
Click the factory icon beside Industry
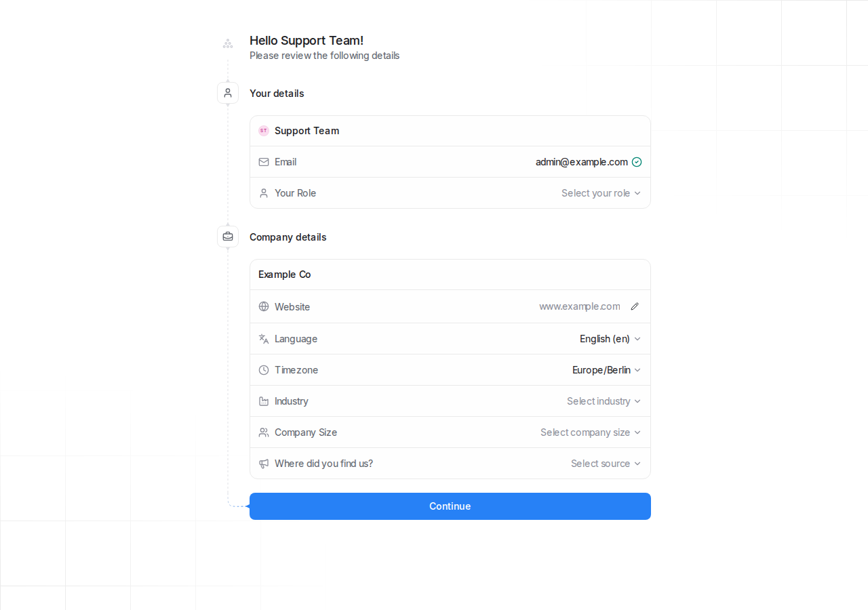click(x=264, y=401)
